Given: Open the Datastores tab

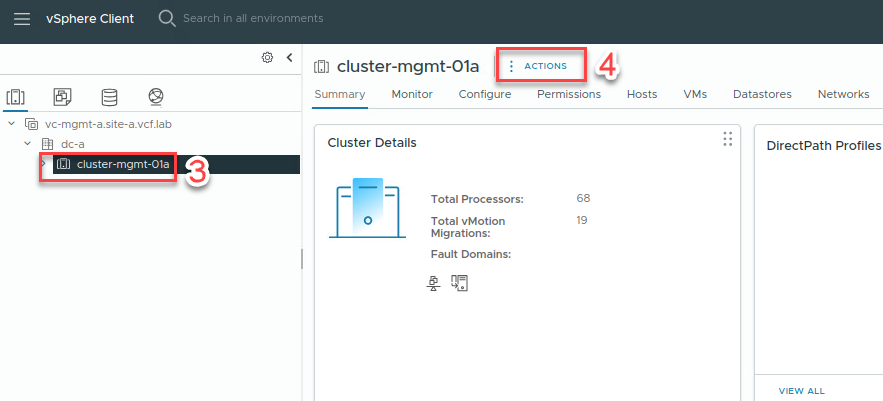Looking at the screenshot, I should point(762,94).
